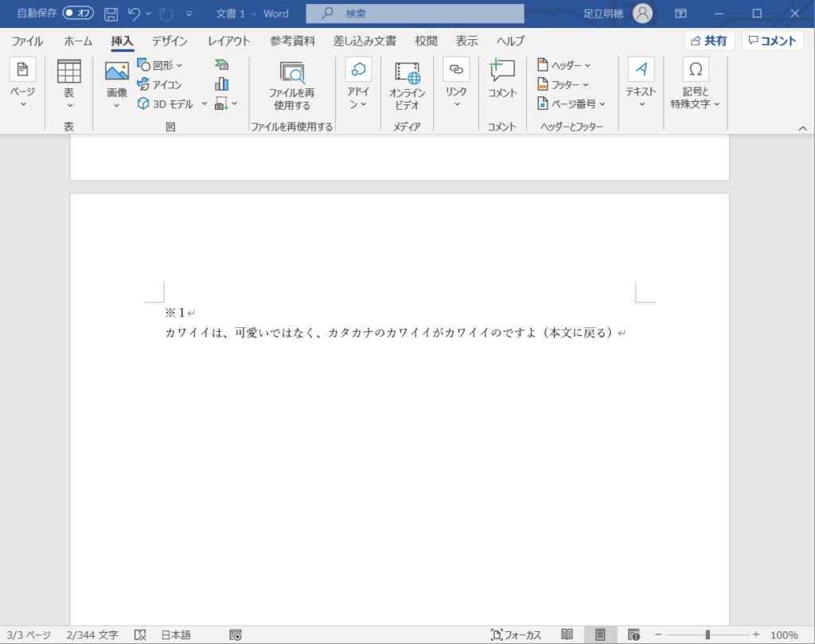This screenshot has height=644, width=815.
Task: Switch to フォーカス mode in status bar
Action: 516,634
